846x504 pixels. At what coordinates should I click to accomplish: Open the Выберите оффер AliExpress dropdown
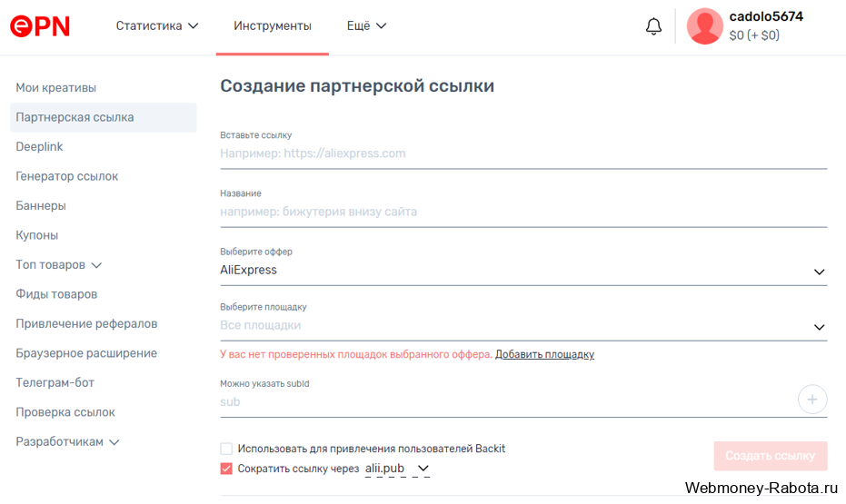point(523,270)
